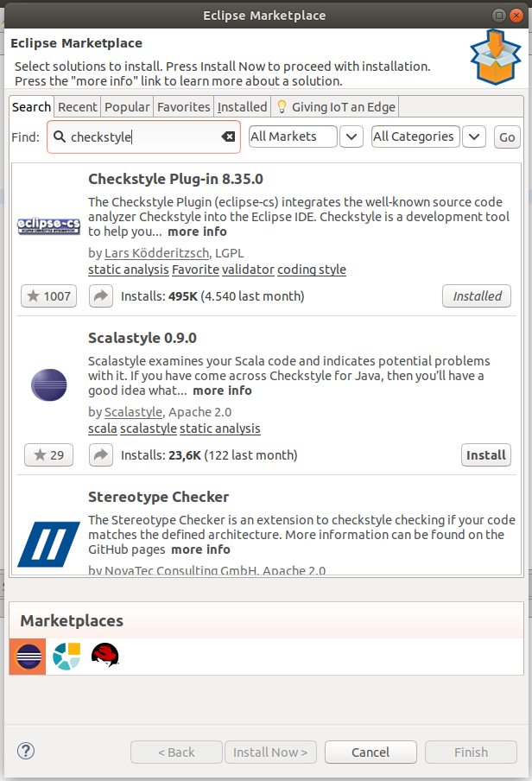Click the Stereotype Checker title

click(158, 497)
